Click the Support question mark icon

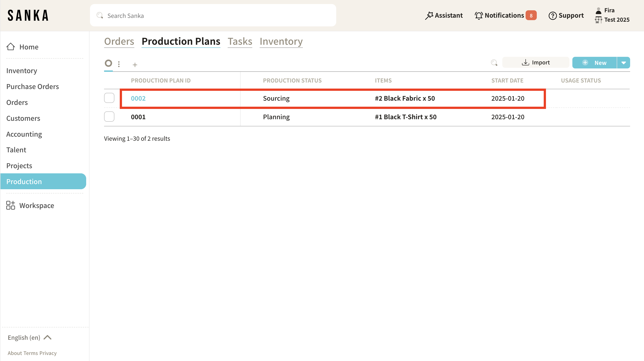[x=552, y=15]
